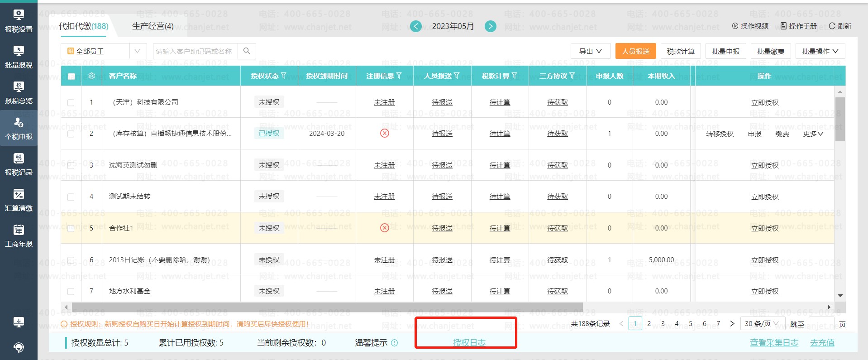Click the 授权规则 info icon
Image resolution: width=868 pixels, height=360 pixels.
[x=64, y=324]
